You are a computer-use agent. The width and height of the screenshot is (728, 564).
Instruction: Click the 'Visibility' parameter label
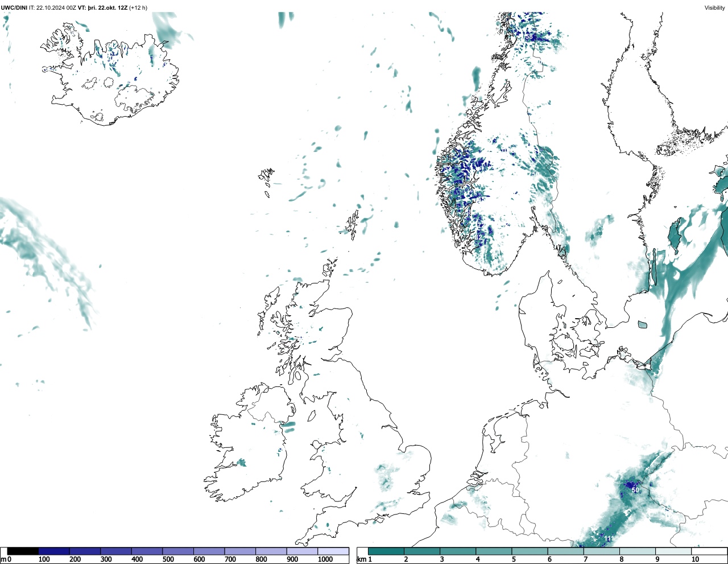(x=714, y=8)
